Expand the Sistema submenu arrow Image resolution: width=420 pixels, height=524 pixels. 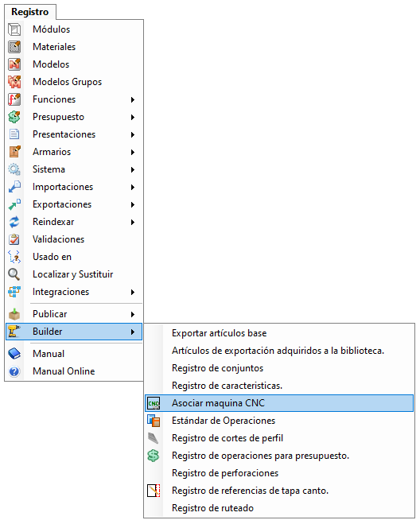coord(133,169)
